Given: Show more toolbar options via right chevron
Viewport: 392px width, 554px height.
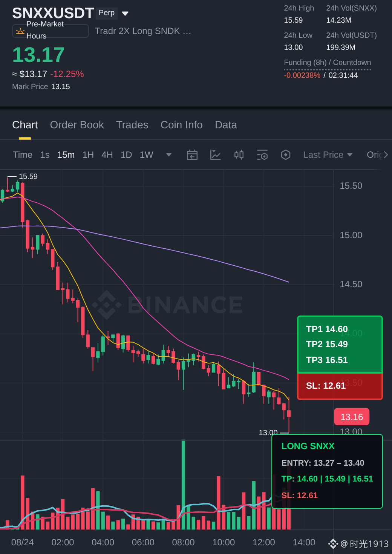Looking at the screenshot, I should pyautogui.click(x=386, y=155).
